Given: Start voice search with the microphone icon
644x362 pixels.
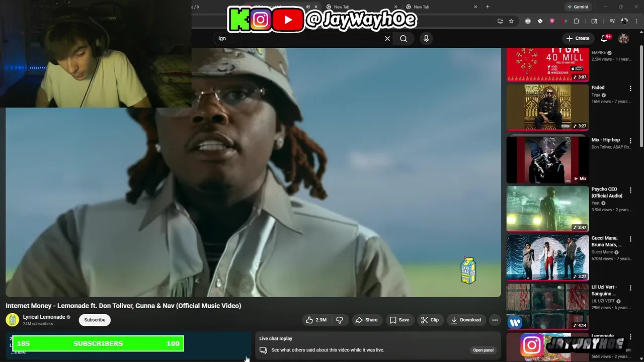Looking at the screenshot, I should pos(426,38).
